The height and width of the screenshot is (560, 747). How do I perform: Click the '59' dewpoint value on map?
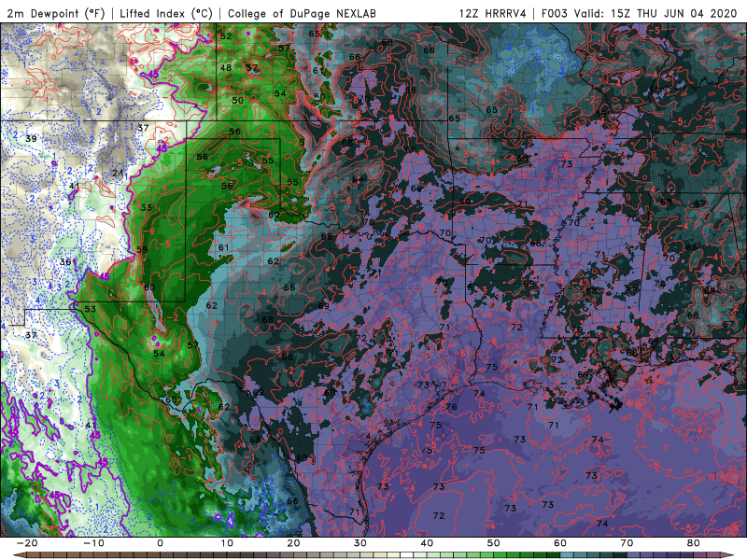click(x=142, y=249)
